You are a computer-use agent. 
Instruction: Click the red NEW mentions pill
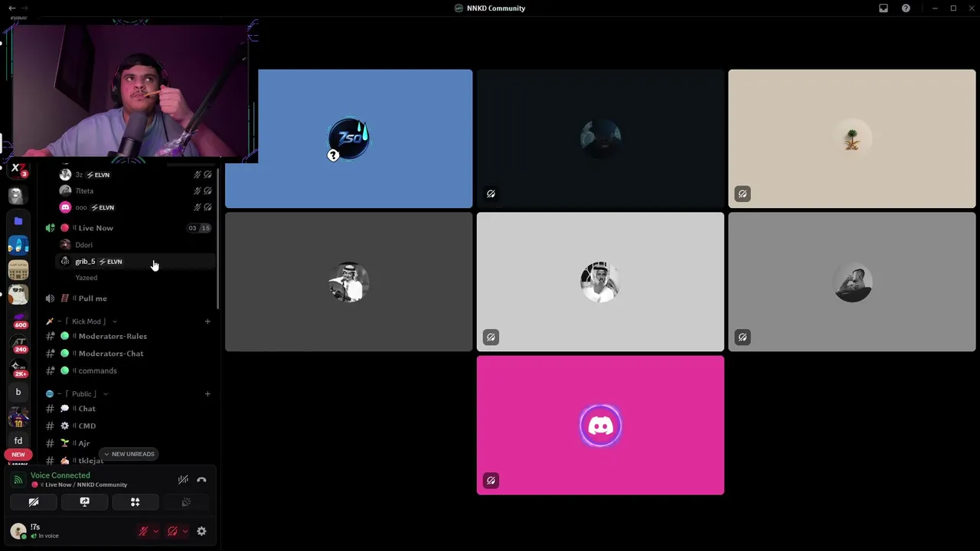tap(18, 455)
